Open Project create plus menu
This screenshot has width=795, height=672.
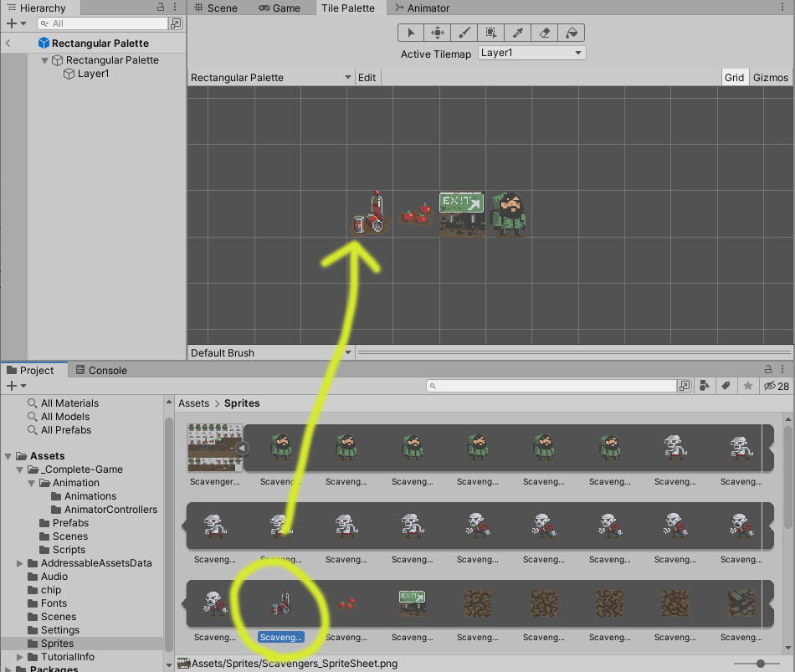(16, 386)
